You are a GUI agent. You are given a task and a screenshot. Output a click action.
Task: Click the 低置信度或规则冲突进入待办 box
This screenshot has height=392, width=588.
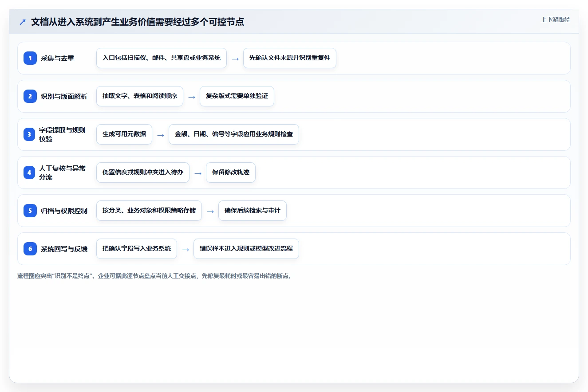[x=143, y=172]
